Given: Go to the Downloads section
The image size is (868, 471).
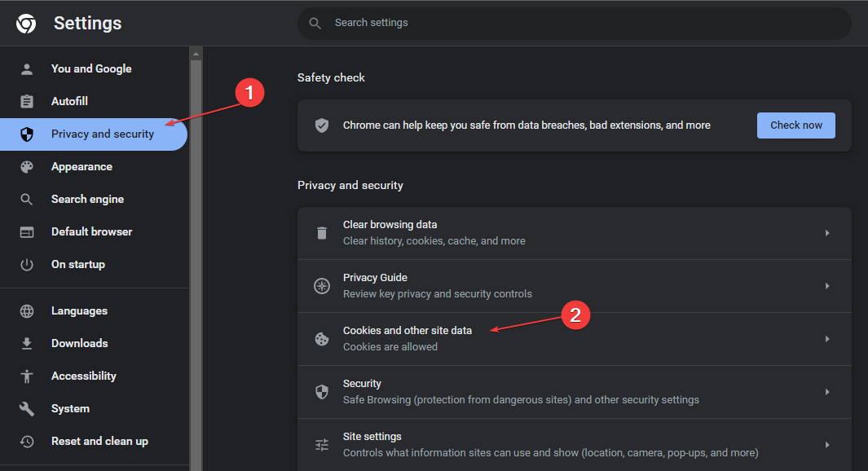Looking at the screenshot, I should [x=79, y=344].
